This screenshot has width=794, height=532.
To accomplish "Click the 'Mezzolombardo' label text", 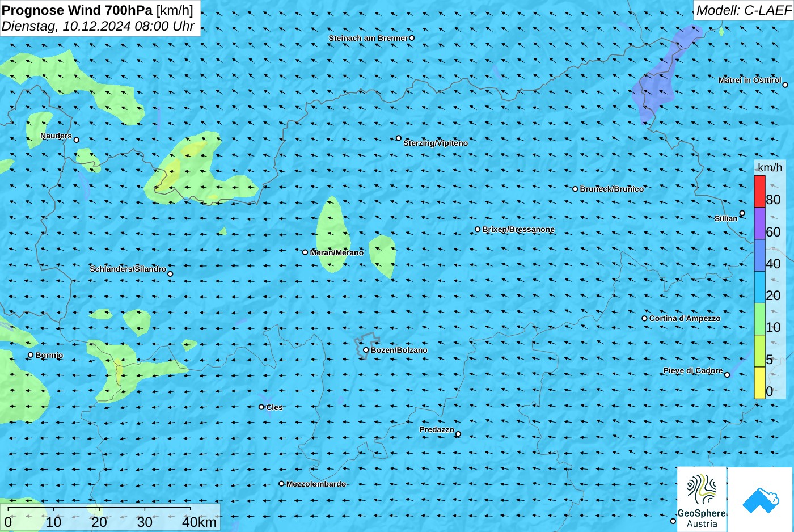I will coord(316,484).
